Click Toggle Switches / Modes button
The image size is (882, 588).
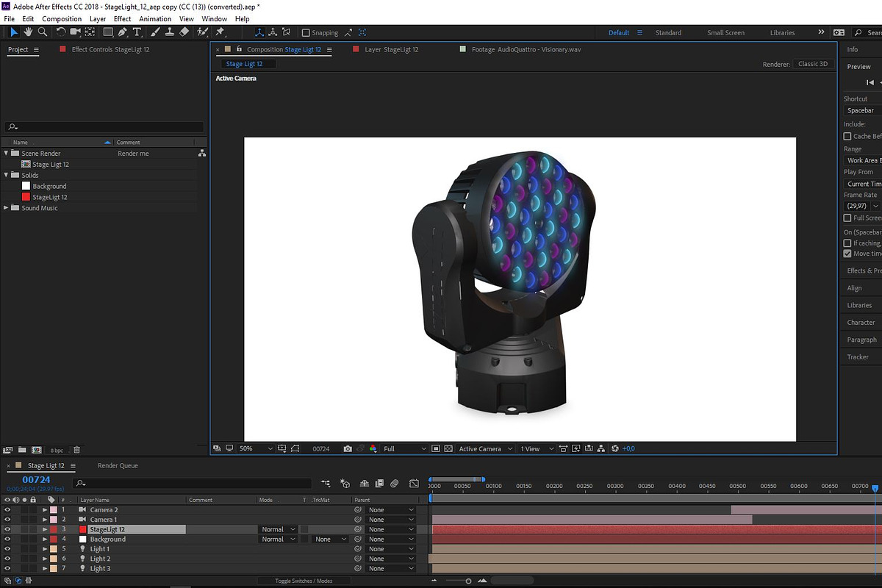[x=304, y=581]
